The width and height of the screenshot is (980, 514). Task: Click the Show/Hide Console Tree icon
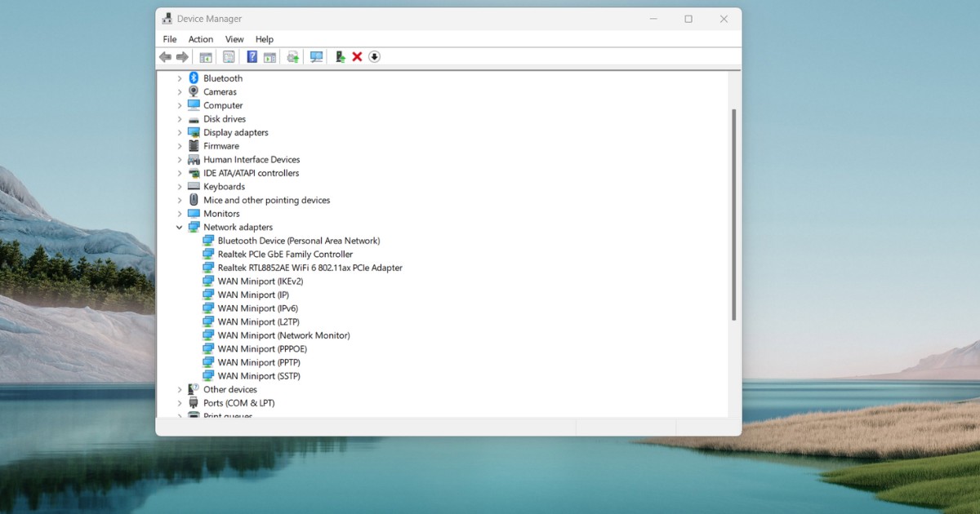click(x=206, y=57)
